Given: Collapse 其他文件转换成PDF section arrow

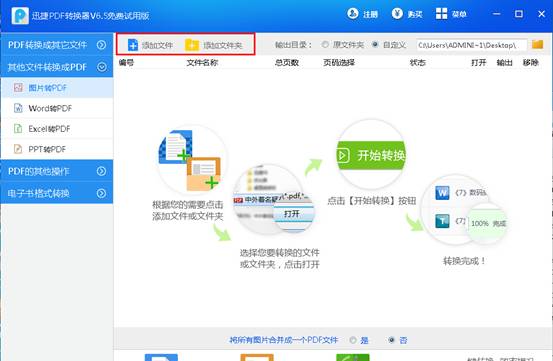Looking at the screenshot, I should [102, 67].
